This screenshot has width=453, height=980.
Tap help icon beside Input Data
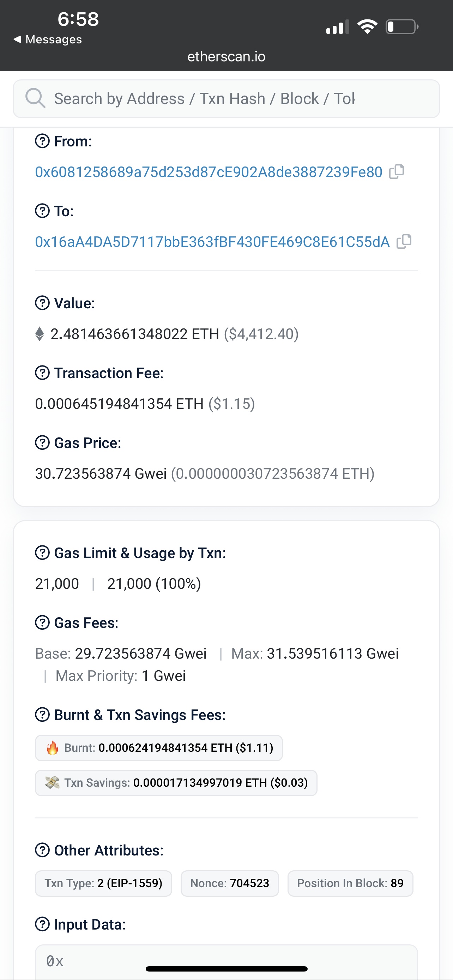pos(42,924)
